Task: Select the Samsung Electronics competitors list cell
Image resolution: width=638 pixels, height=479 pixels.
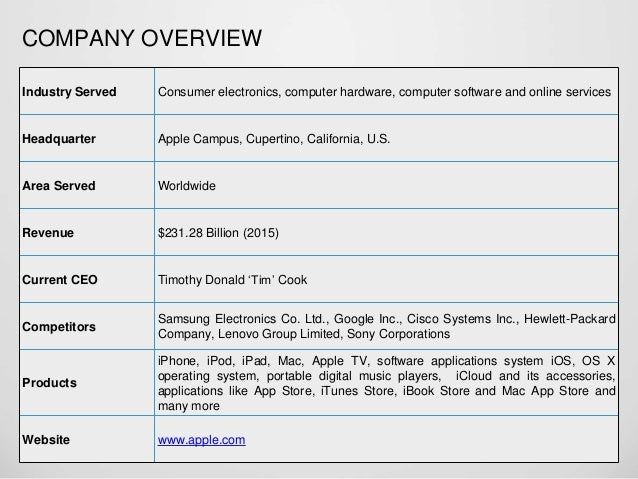Action: click(x=387, y=326)
